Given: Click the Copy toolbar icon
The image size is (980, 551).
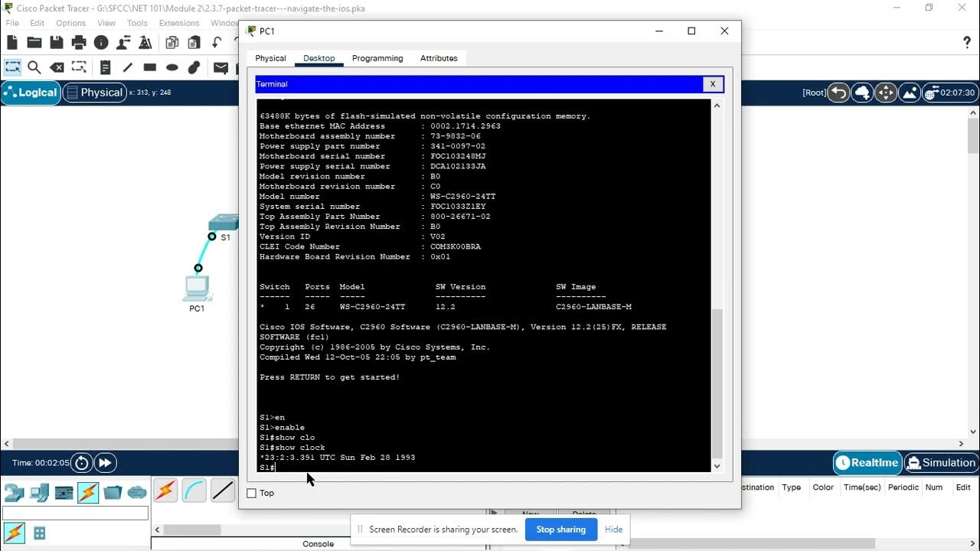Looking at the screenshot, I should click(172, 43).
